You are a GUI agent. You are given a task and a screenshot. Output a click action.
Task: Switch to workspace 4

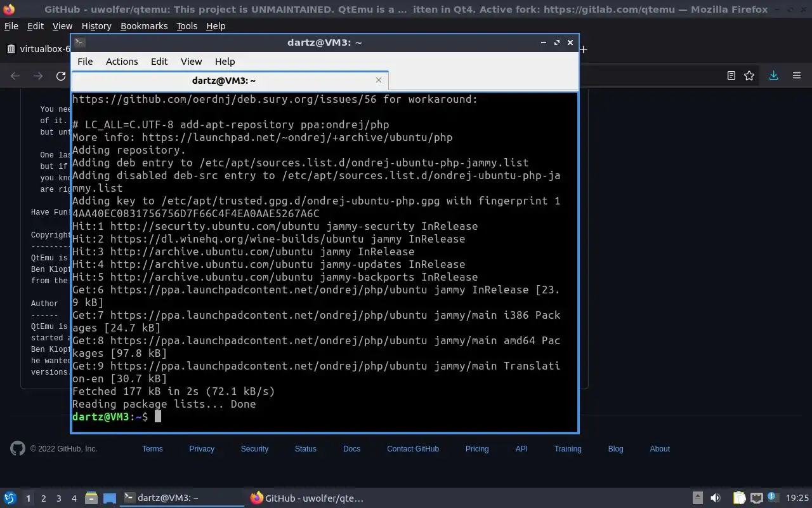tap(74, 498)
